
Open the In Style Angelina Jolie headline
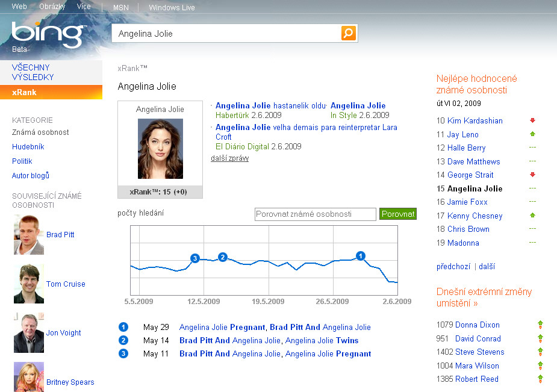pos(358,105)
